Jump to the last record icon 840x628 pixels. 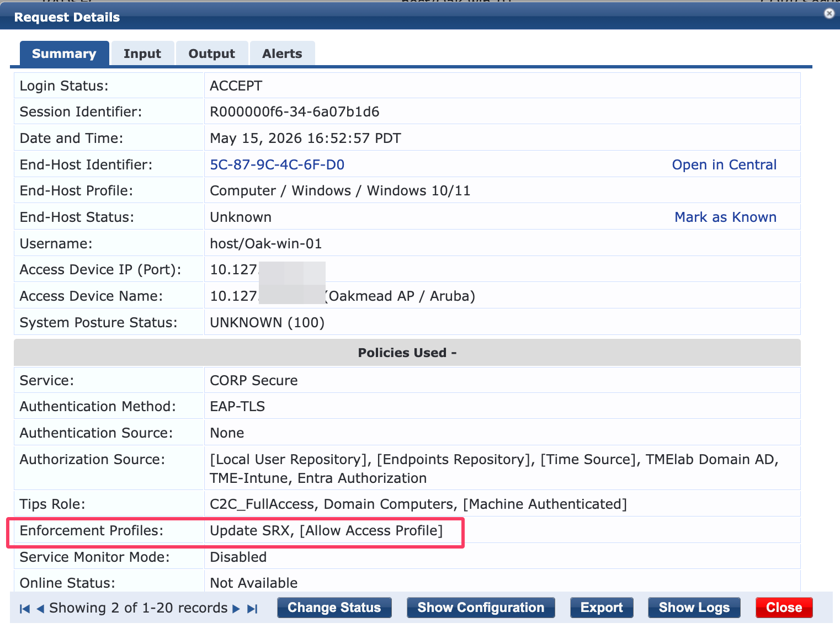pyautogui.click(x=252, y=609)
